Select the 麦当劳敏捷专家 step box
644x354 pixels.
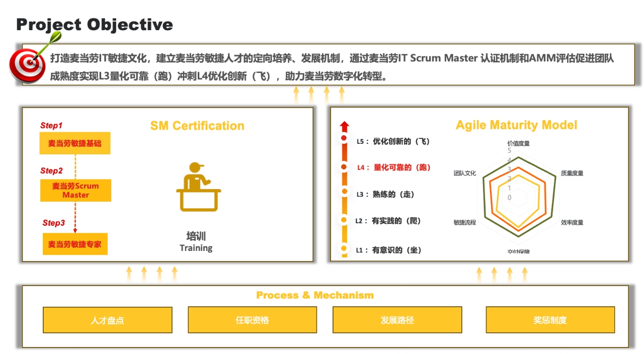pyautogui.click(x=75, y=244)
